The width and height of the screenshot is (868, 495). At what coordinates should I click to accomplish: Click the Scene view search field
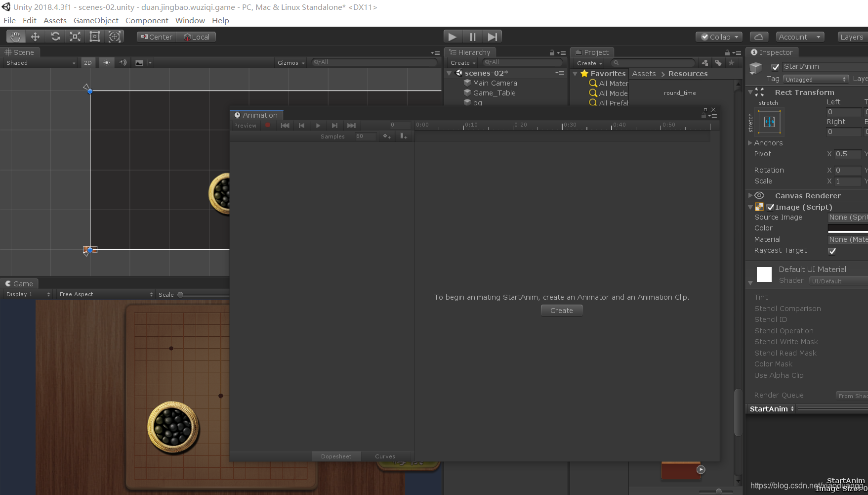pos(374,62)
